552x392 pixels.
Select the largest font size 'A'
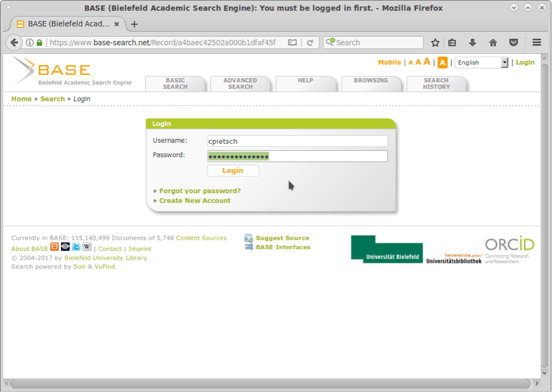[x=426, y=62]
